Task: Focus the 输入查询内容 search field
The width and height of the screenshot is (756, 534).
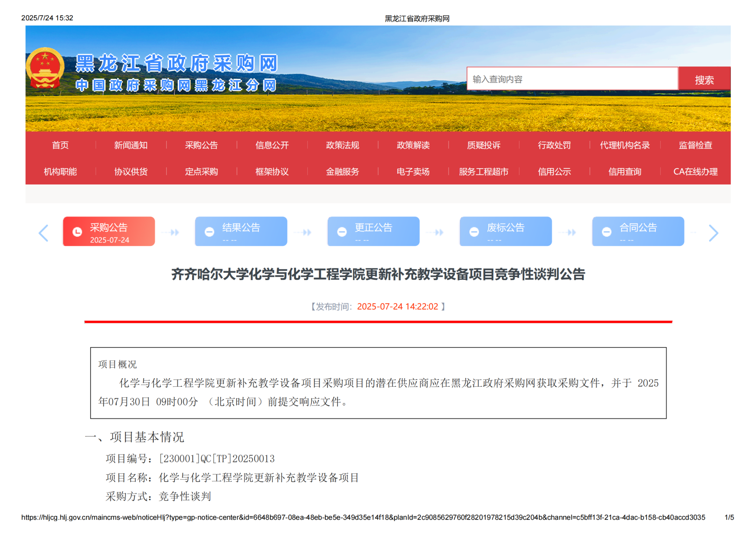Action: click(x=572, y=79)
